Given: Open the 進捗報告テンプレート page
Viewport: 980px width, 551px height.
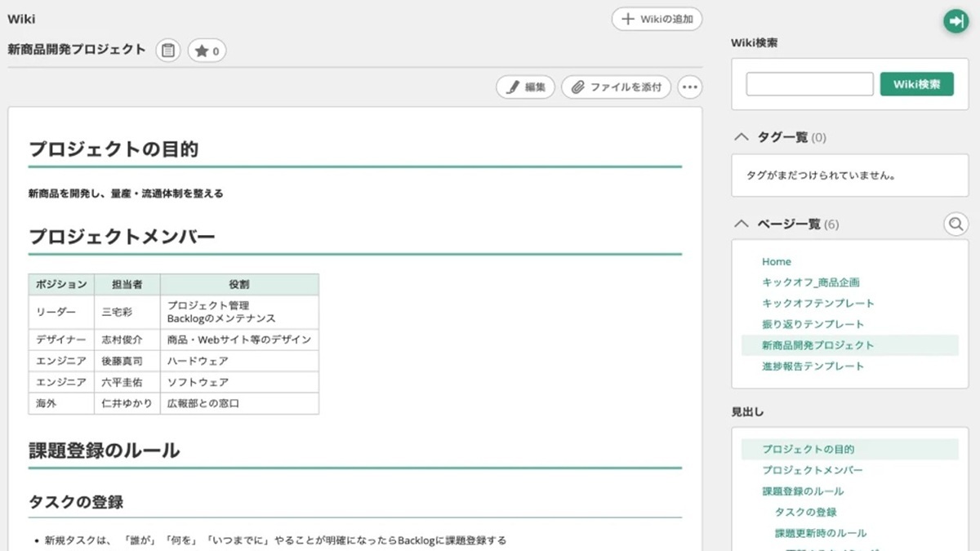Looking at the screenshot, I should click(813, 366).
